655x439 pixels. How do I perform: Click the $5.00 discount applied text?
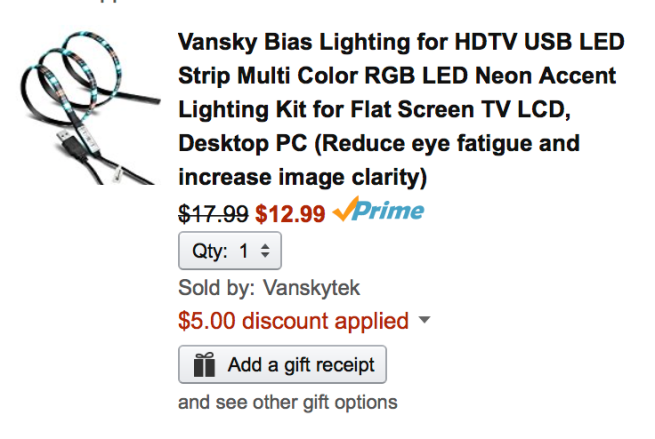coord(293,321)
